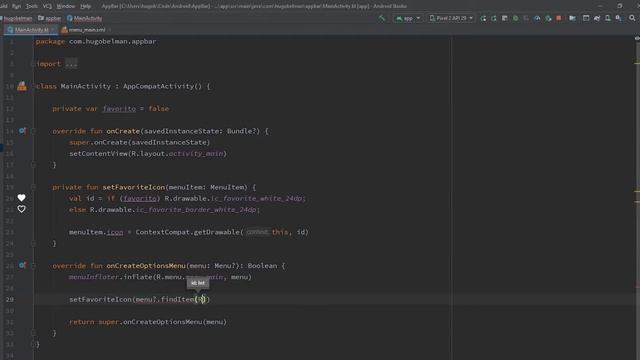Viewport: 640px width, 360px height.
Task: Click the gutter icon beside class MainActivity
Action: pos(22,86)
